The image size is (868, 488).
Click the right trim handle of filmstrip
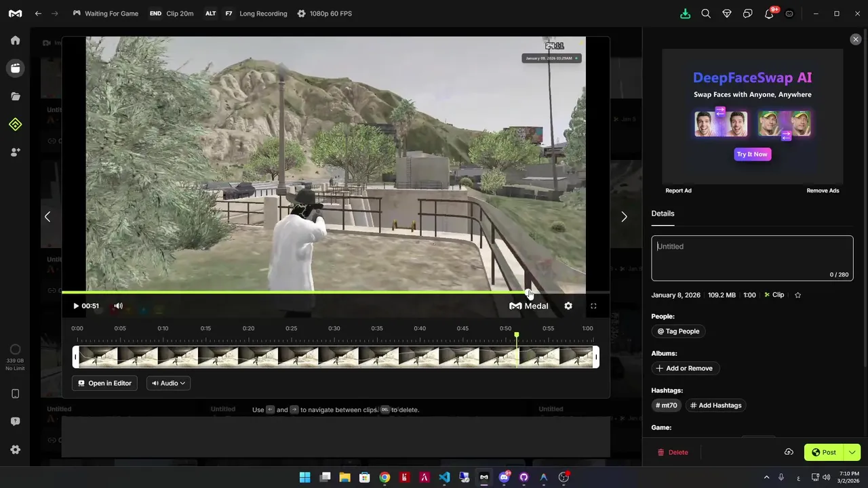pos(597,357)
